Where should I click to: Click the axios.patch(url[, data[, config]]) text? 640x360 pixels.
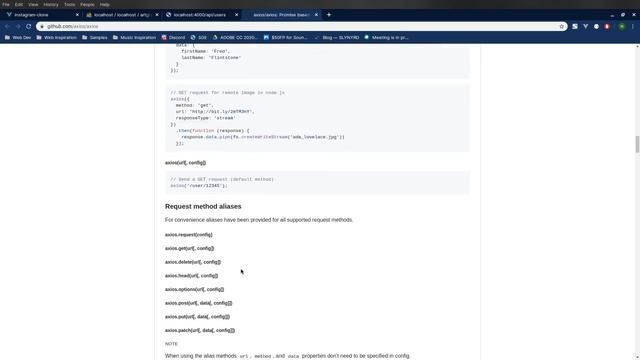200,330
